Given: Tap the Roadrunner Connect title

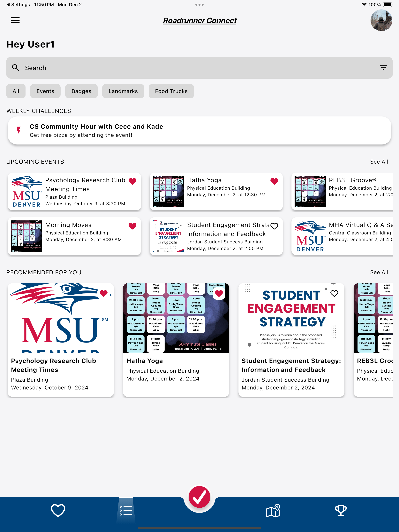Looking at the screenshot, I should pos(199,20).
